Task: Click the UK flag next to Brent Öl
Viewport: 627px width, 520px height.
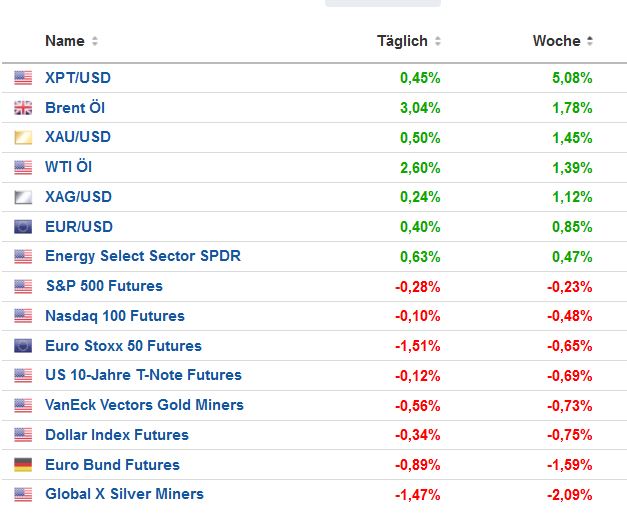Action: coord(23,108)
